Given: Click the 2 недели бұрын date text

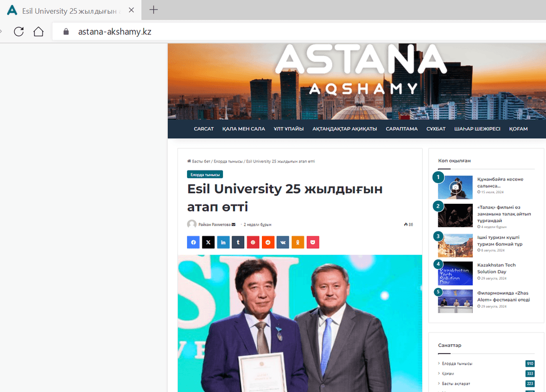Looking at the screenshot, I should [257, 225].
